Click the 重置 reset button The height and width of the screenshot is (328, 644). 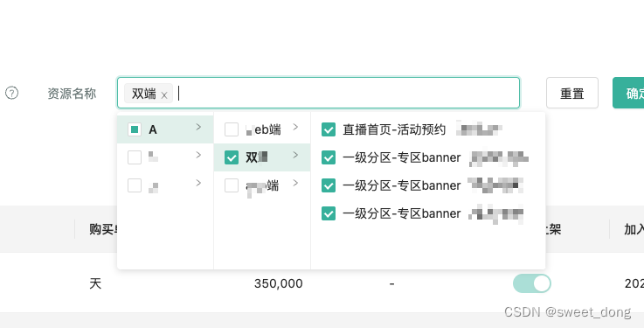(x=572, y=93)
